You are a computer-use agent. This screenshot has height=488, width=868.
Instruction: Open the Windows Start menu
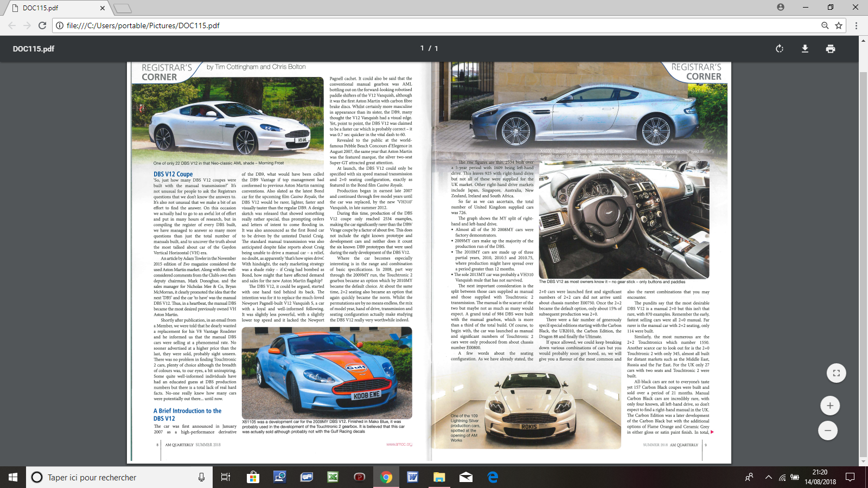[13, 477]
